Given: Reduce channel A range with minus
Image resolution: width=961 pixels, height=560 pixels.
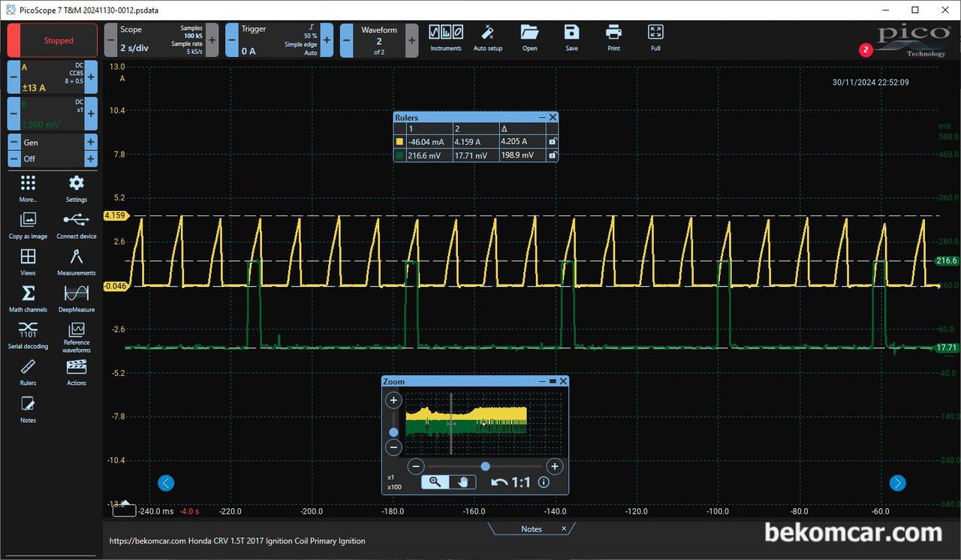Looking at the screenshot, I should tap(14, 77).
